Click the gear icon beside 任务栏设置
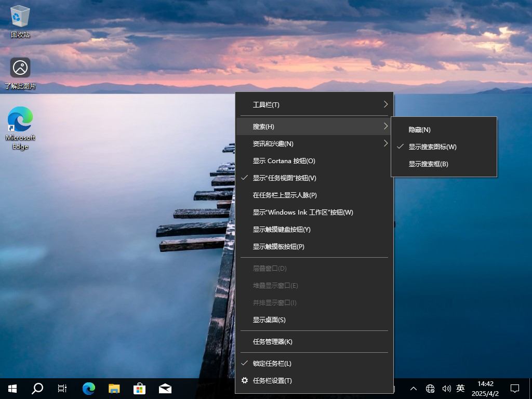Viewport: 532px width, 399px height. [x=244, y=380]
